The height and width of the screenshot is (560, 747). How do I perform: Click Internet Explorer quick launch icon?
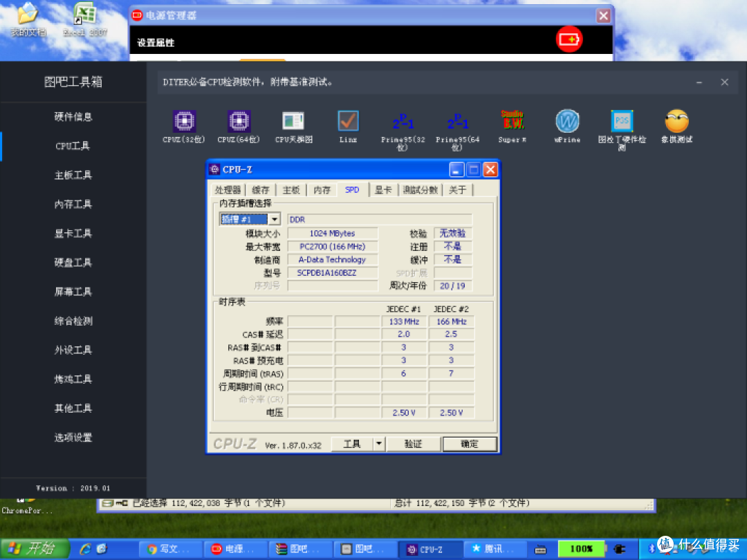85,548
